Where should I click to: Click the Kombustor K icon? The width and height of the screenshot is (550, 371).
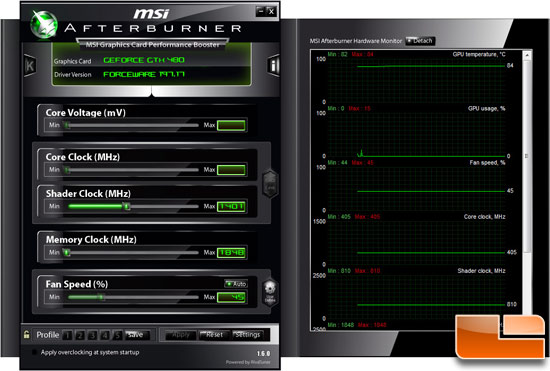(30, 66)
